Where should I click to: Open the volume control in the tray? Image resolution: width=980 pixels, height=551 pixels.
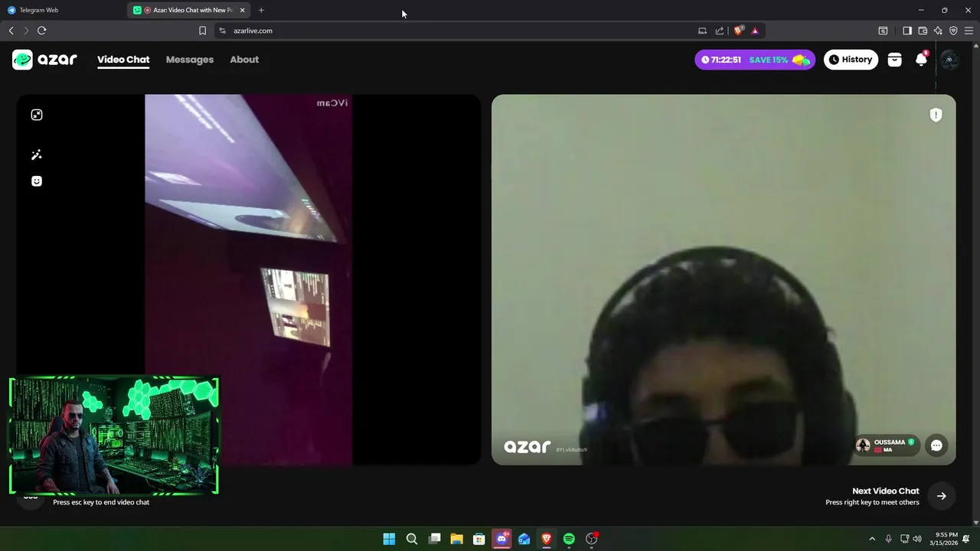click(917, 539)
